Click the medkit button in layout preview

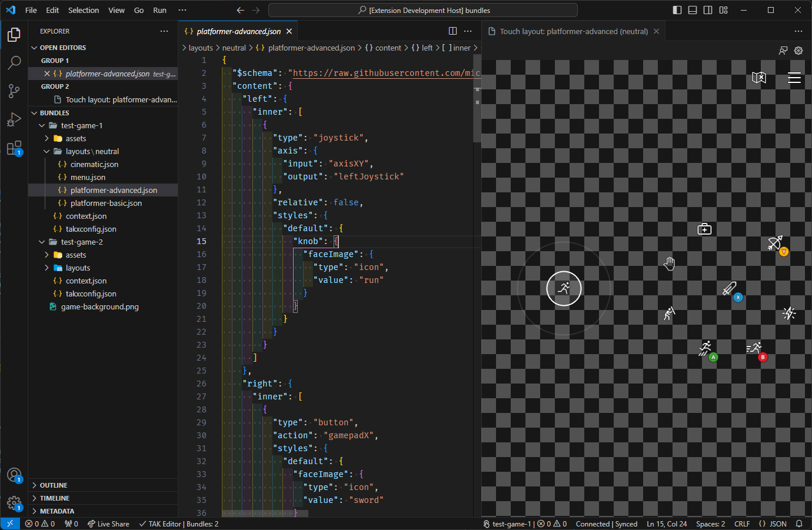point(704,229)
